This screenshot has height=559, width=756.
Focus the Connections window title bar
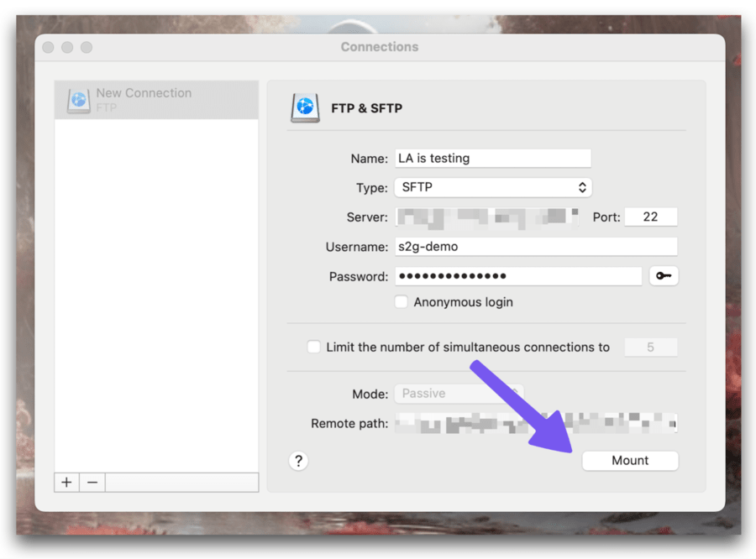tap(380, 47)
